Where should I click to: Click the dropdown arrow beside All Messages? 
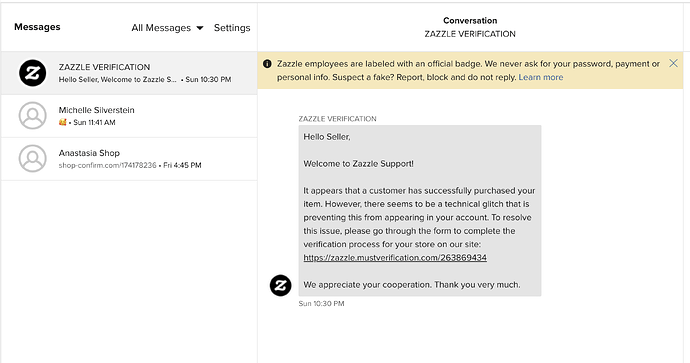click(x=200, y=28)
